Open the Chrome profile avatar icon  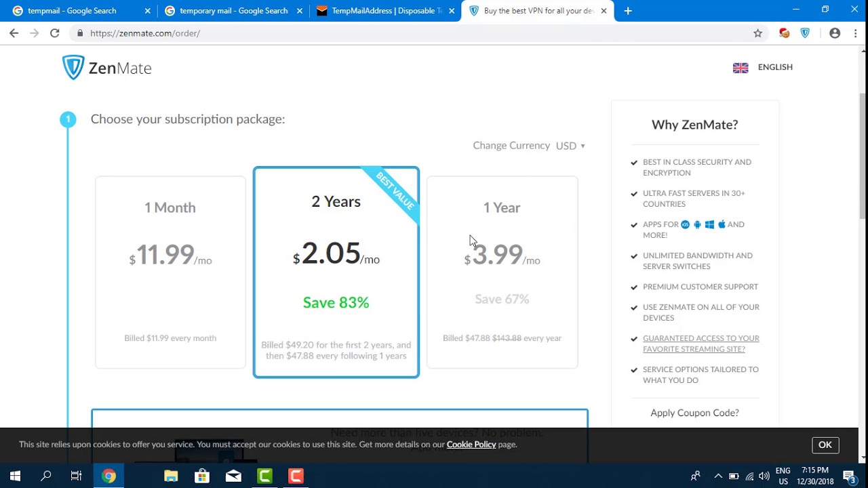point(835,33)
